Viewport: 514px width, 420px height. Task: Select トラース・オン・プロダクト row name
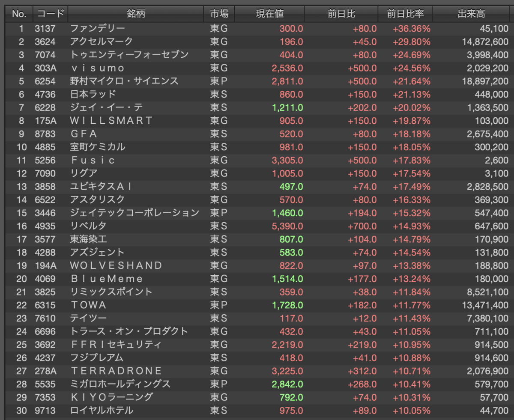129,331
